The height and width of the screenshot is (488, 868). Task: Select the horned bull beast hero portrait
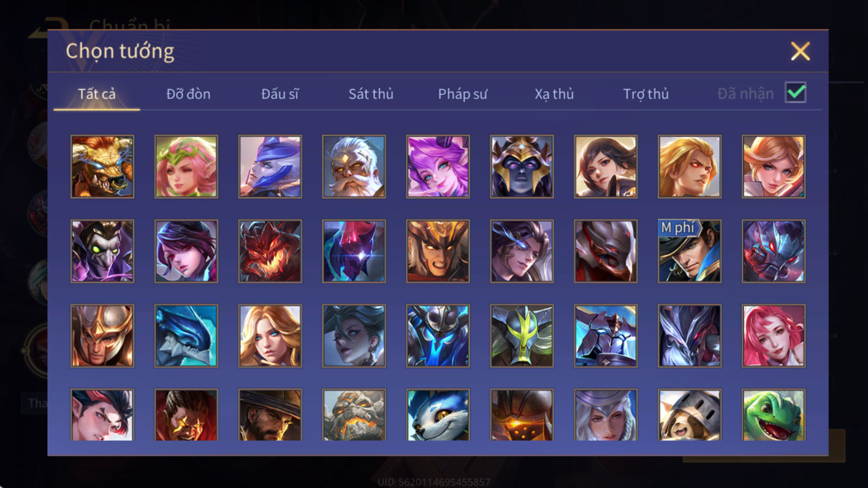pos(102,166)
